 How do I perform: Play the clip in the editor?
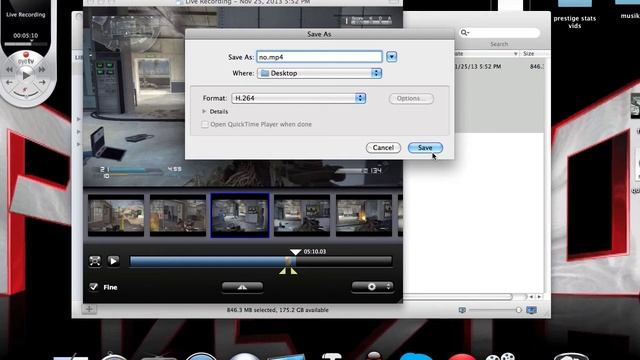coord(113,261)
